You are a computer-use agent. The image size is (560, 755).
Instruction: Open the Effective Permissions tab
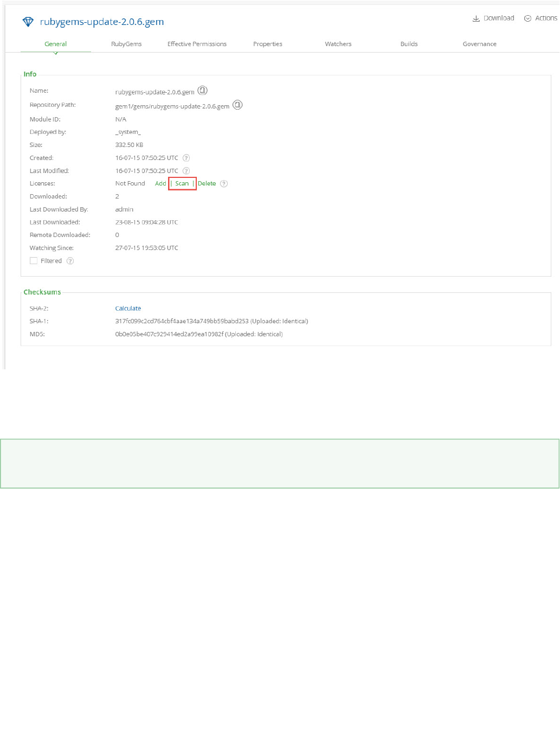coord(197,44)
